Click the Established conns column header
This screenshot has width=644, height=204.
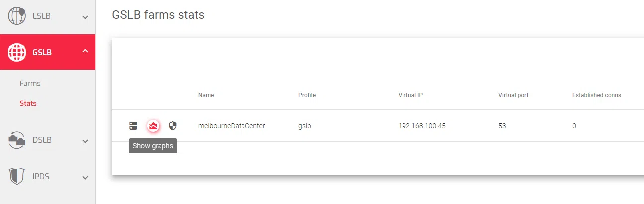coord(596,95)
